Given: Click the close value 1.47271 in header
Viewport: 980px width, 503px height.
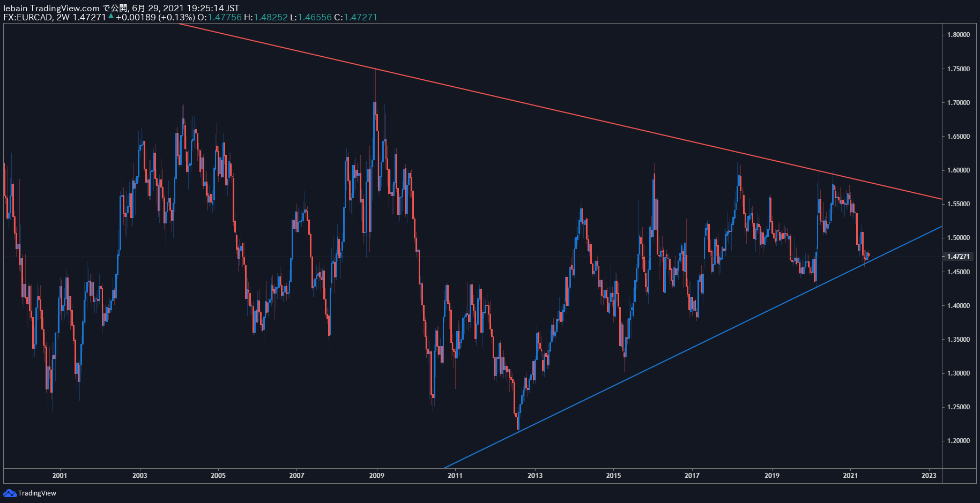Looking at the screenshot, I should pos(360,17).
